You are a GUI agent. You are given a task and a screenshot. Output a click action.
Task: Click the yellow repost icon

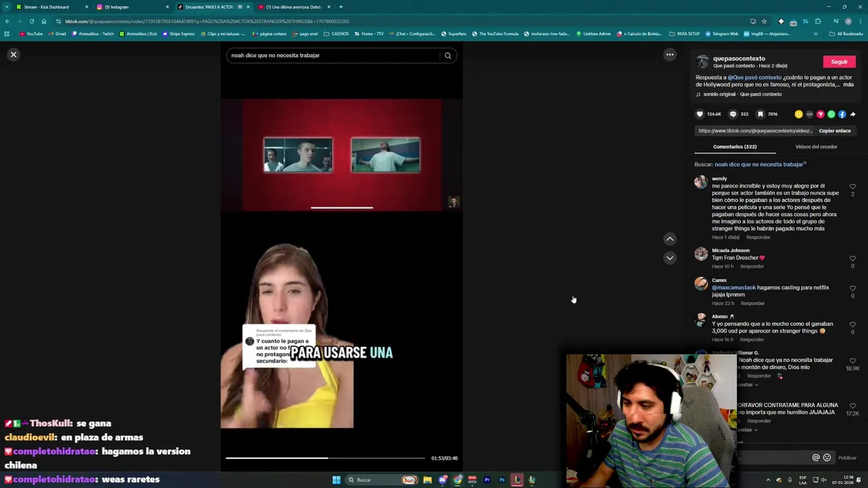(x=799, y=114)
